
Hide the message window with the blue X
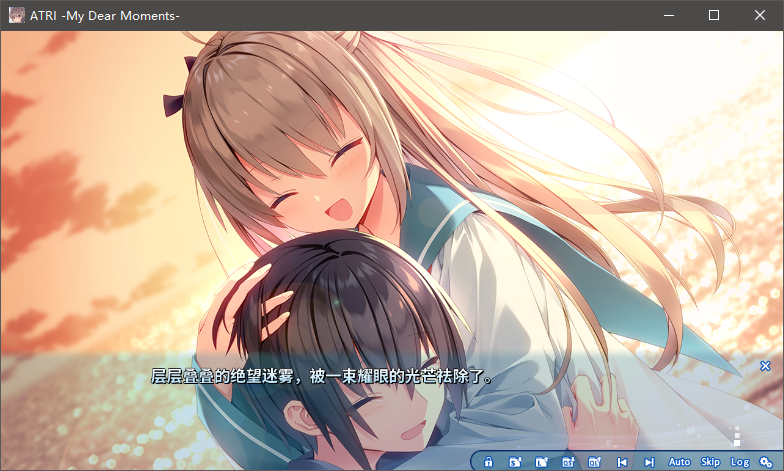click(x=765, y=366)
